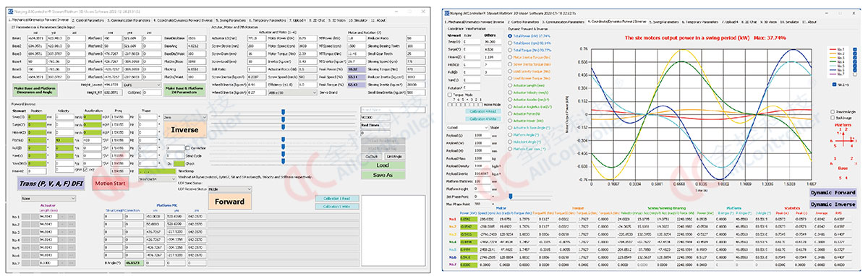Click the Sway position input field
Viewport: 868px width, 276px height.
pos(37,116)
